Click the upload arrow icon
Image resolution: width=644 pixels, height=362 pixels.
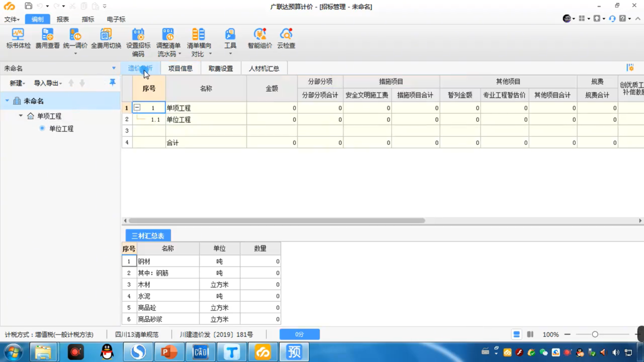click(x=597, y=19)
